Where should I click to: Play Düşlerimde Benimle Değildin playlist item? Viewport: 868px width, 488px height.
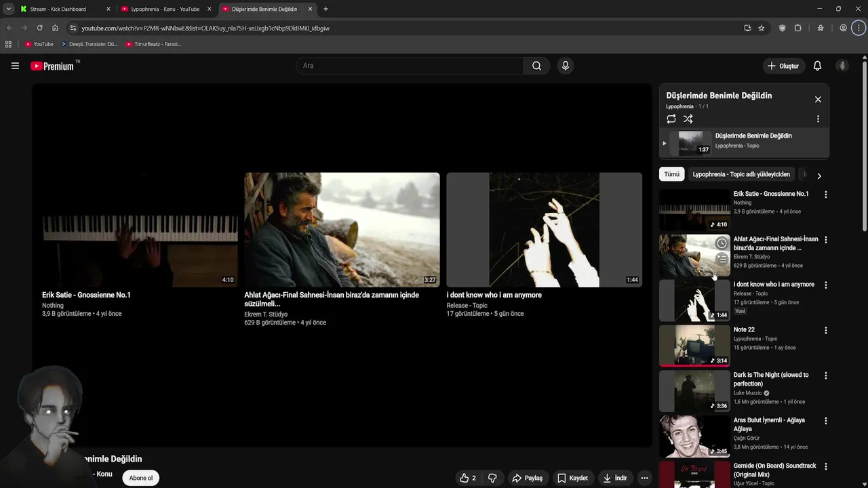[x=745, y=143]
